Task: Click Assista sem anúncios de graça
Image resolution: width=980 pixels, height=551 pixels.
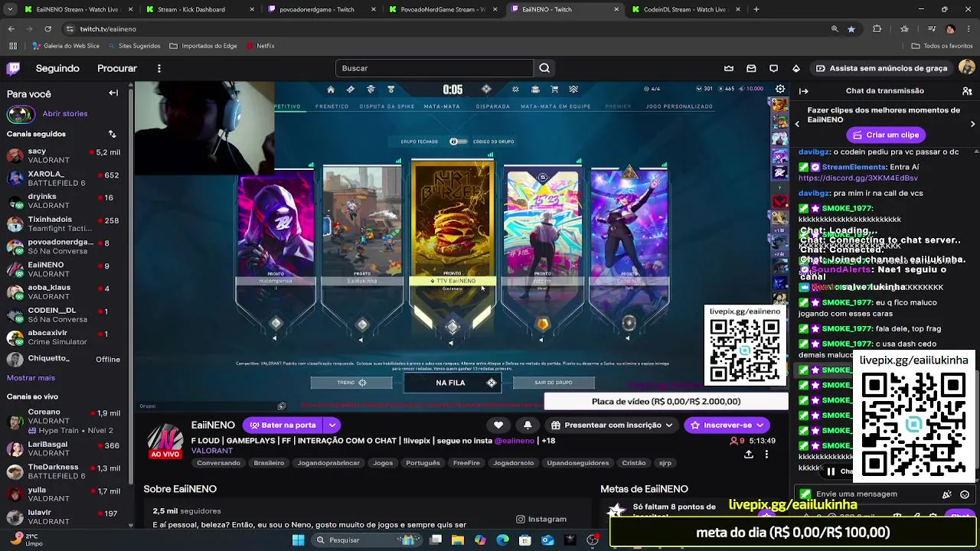Action: pos(880,68)
